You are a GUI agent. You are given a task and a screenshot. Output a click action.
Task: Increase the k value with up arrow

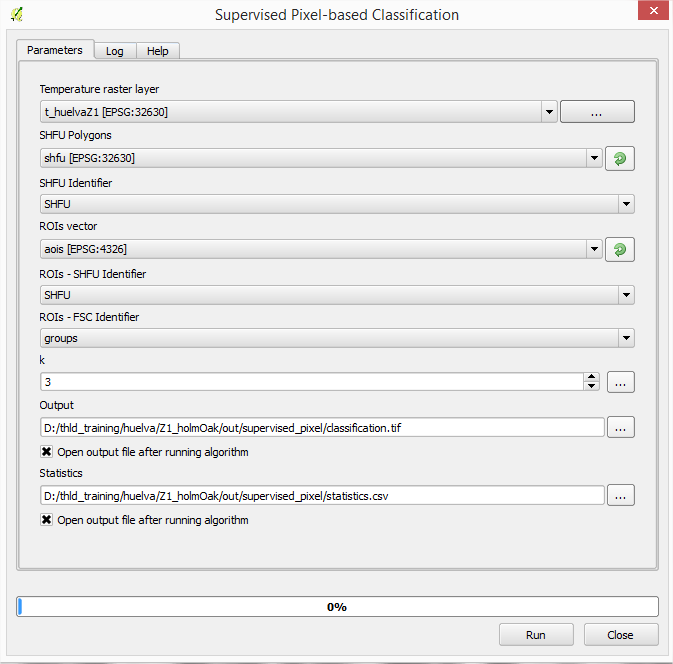click(591, 377)
